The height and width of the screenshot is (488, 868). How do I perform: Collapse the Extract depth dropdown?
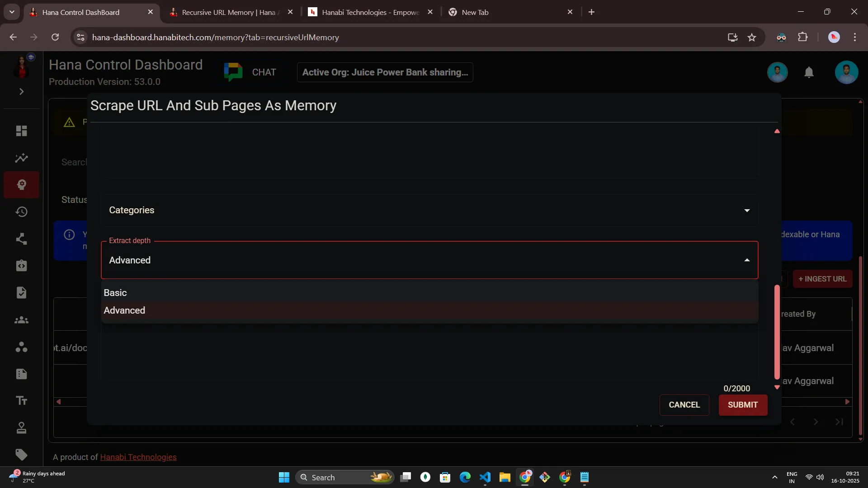747,260
